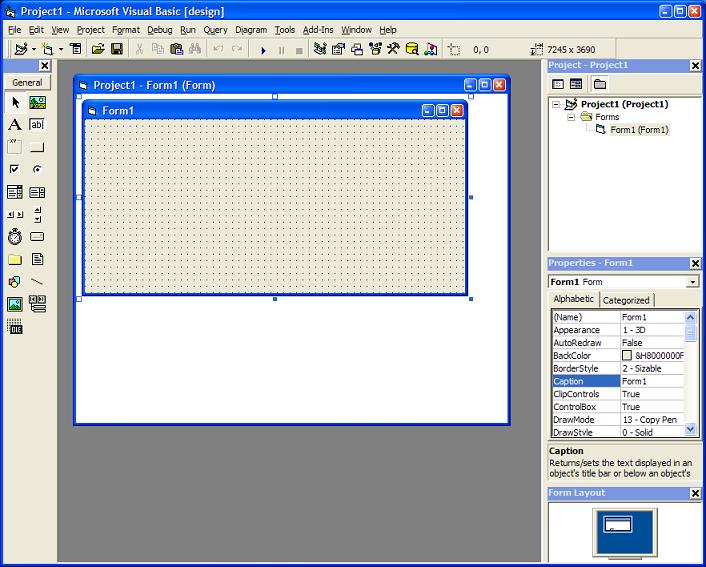Select the ComboBox control tool

click(15, 192)
